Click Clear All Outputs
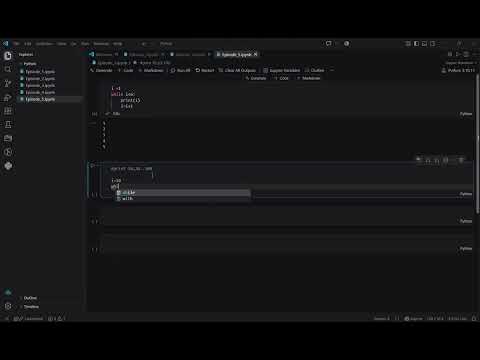Image resolution: width=480 pixels, height=360 pixels. [237, 70]
